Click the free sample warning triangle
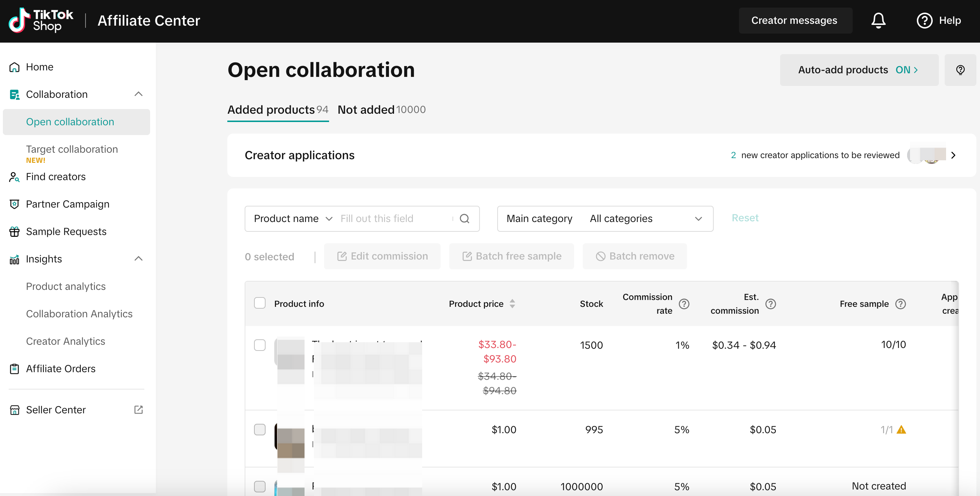980x496 pixels. (x=901, y=430)
